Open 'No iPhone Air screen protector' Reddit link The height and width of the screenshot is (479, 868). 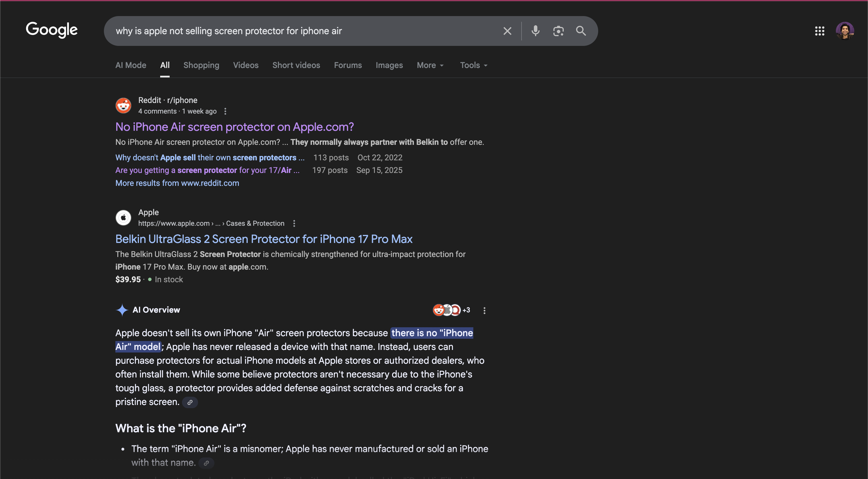235,127
